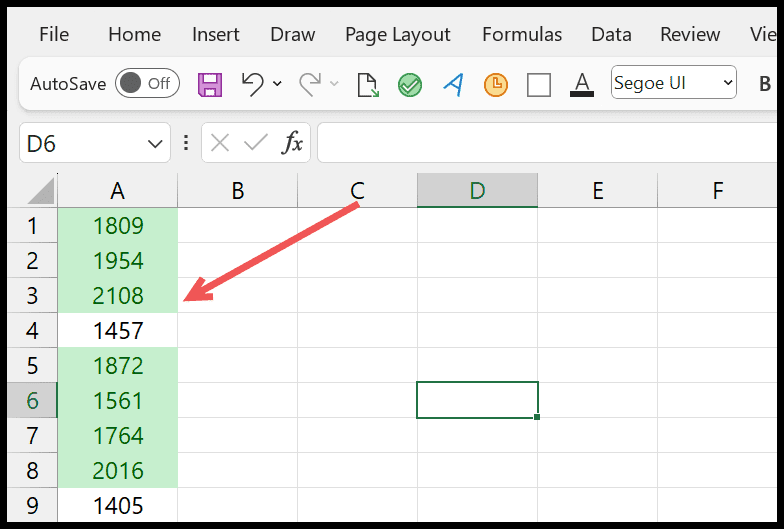Click the Redo arrow icon
This screenshot has height=529, width=784.
(x=310, y=84)
